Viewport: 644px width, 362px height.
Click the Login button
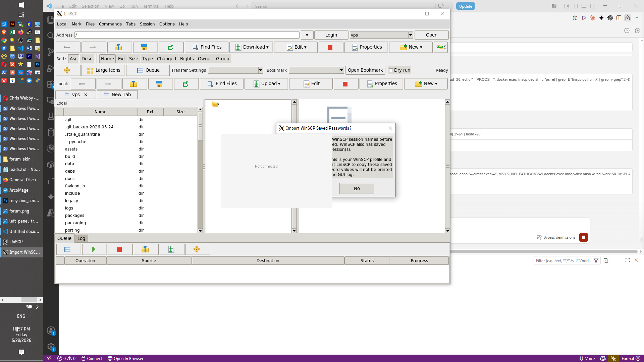pyautogui.click(x=331, y=35)
